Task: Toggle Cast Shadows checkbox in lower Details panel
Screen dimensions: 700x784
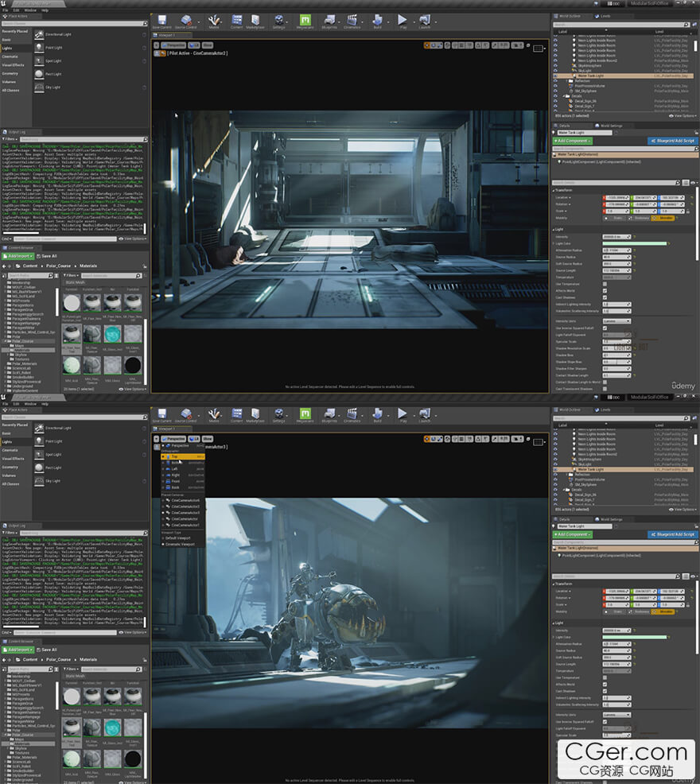Action: [605, 691]
